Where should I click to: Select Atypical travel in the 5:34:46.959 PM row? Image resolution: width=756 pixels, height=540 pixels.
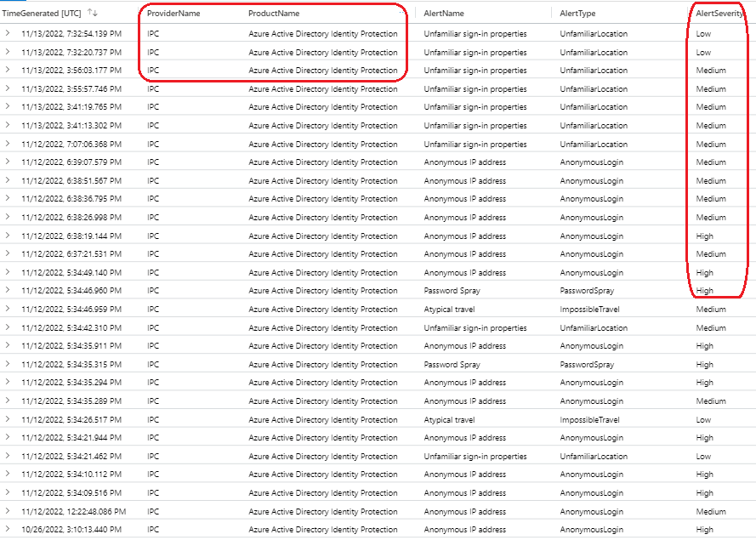[x=449, y=310]
